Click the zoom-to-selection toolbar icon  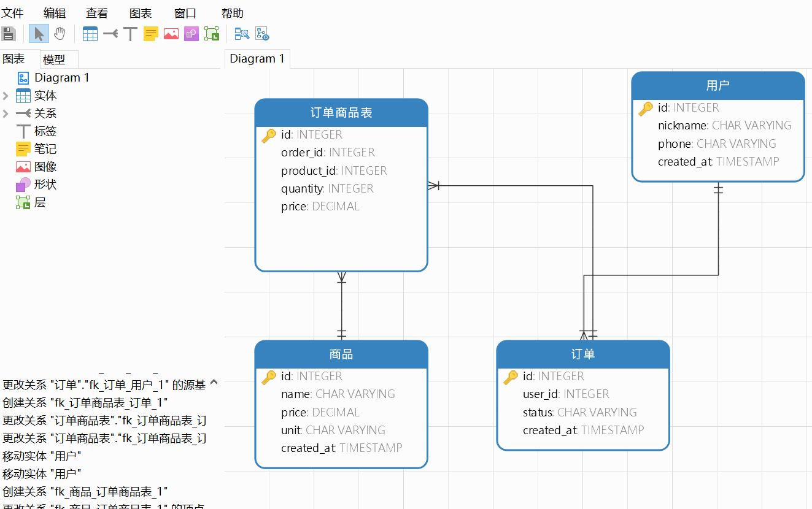pyautogui.click(x=242, y=34)
